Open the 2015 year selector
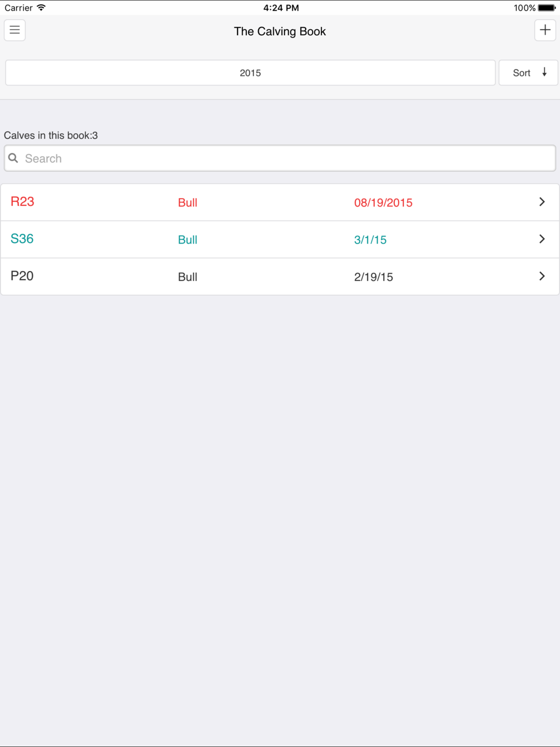This screenshot has height=747, width=560. point(250,73)
